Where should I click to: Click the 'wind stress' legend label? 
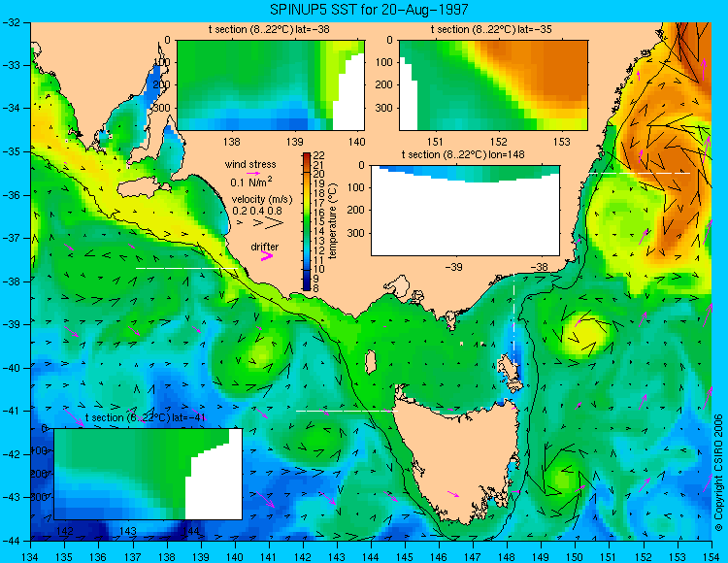click(250, 164)
